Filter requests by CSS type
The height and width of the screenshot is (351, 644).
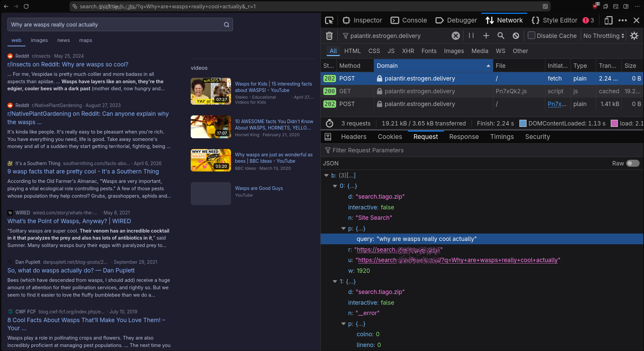pos(374,51)
